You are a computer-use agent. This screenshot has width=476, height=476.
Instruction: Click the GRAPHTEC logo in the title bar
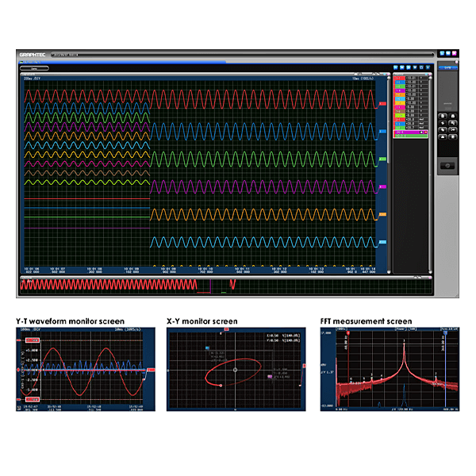(34, 55)
